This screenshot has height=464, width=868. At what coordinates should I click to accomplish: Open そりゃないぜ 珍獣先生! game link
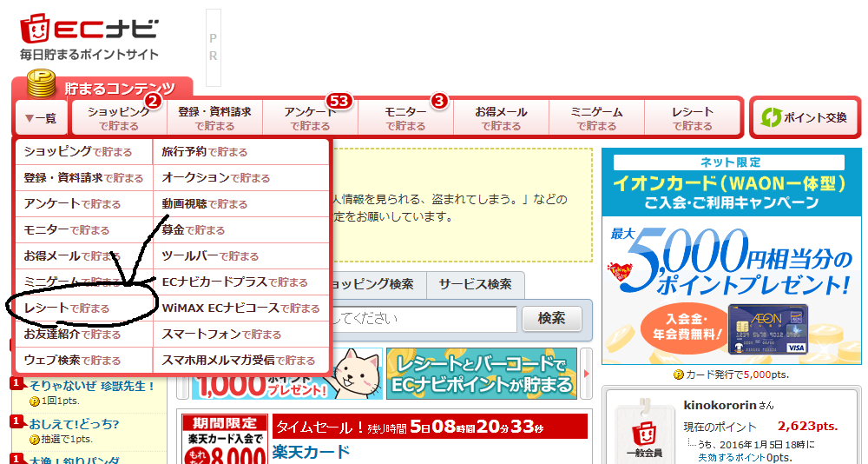point(92,386)
